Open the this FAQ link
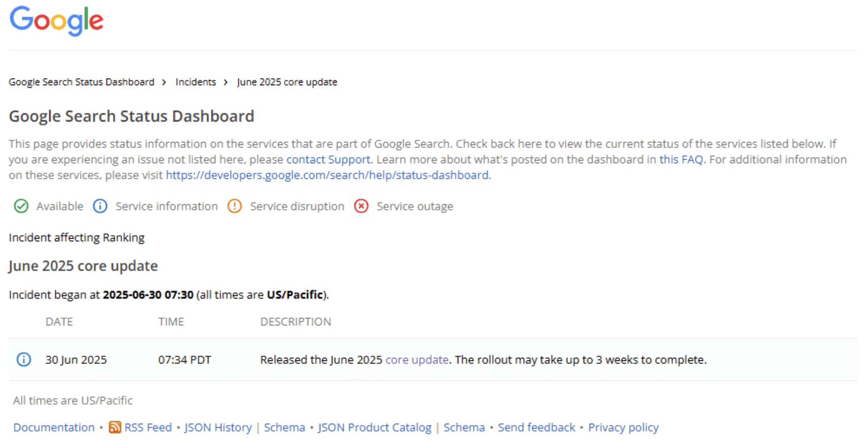 pyautogui.click(x=681, y=160)
